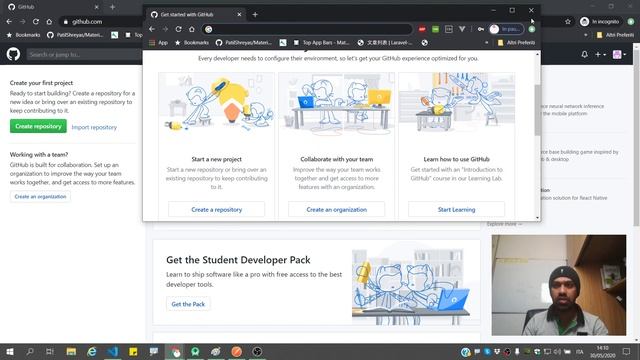Click the Vue devtools V extension icon
This screenshot has width=640, height=360.
(x=462, y=29)
